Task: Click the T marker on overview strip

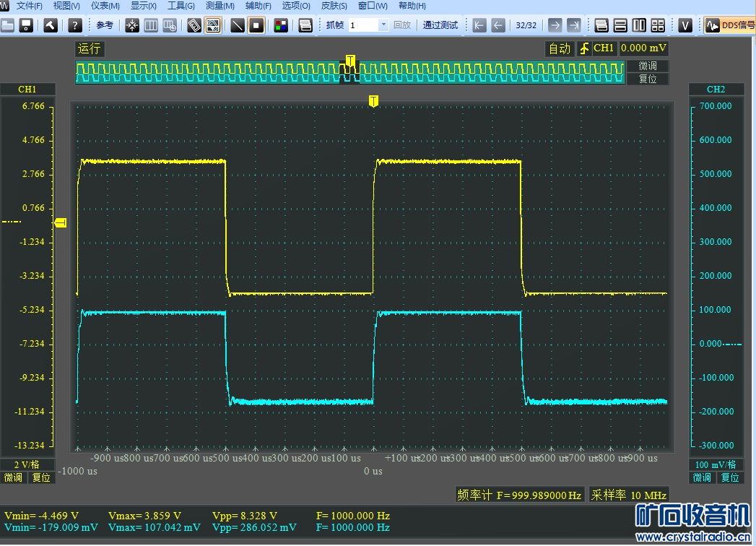Action: [350, 61]
